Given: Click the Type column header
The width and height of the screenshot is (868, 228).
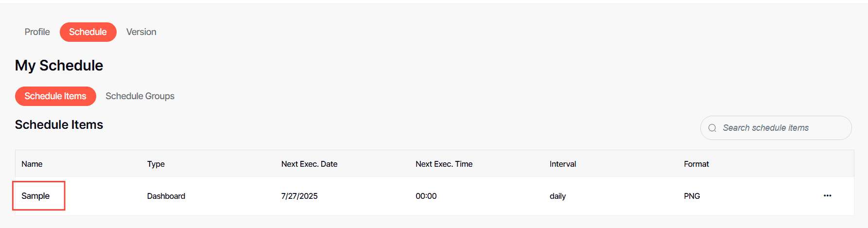Looking at the screenshot, I should click(156, 164).
